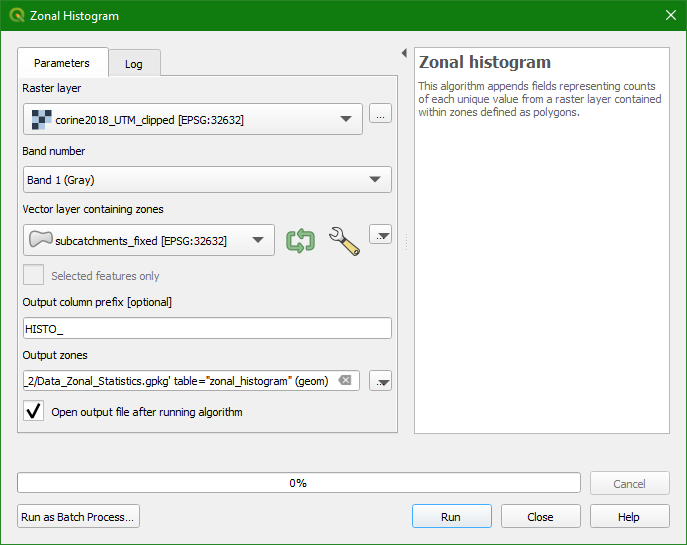
Task: Open the Help button
Action: coord(629,517)
